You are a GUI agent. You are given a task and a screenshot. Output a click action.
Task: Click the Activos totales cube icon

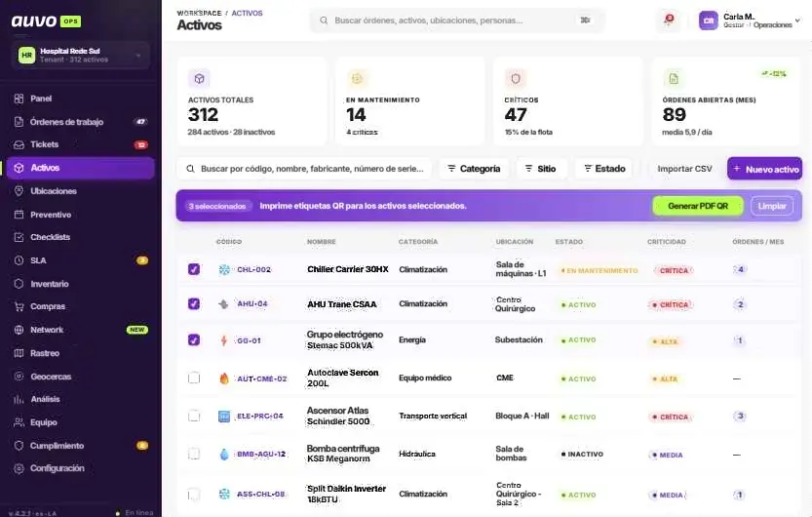tap(200, 79)
